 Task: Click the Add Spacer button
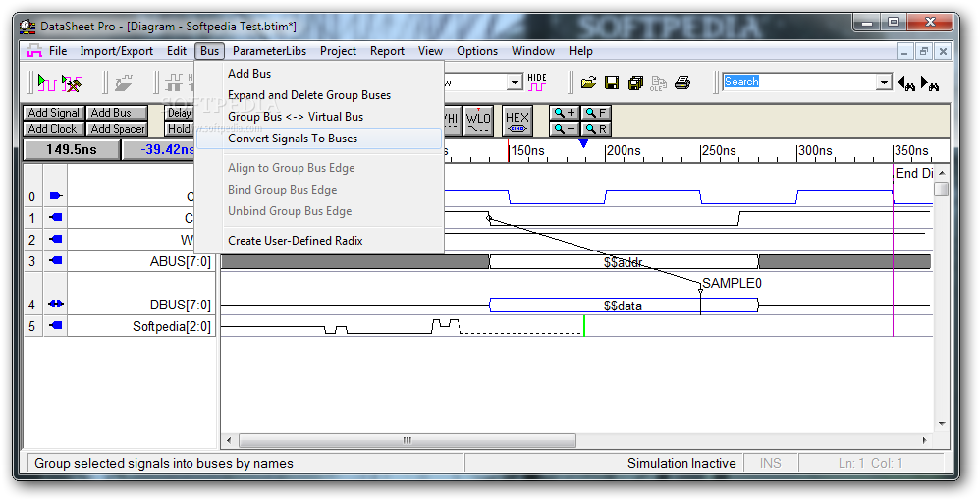tap(117, 129)
